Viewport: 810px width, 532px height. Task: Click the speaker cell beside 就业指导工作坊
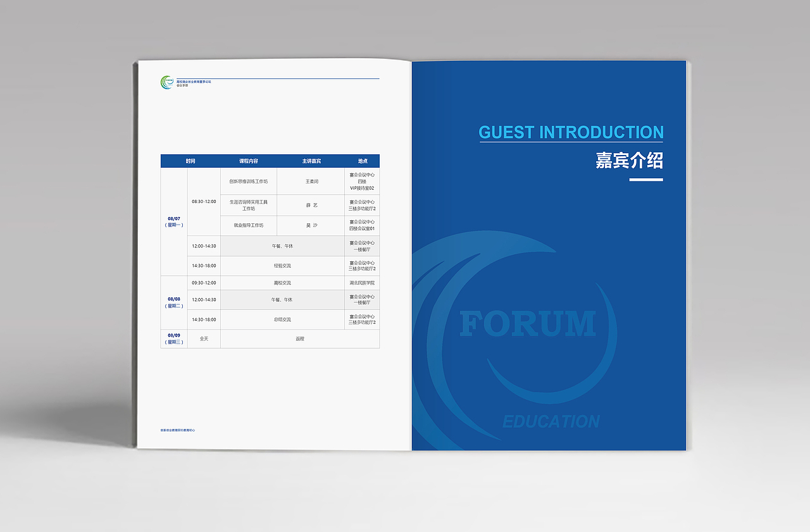click(x=311, y=225)
